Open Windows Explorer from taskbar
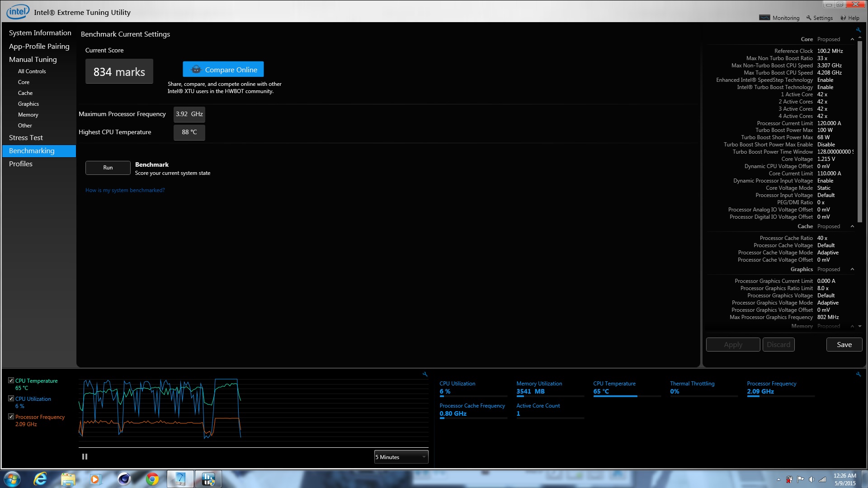 [68, 479]
